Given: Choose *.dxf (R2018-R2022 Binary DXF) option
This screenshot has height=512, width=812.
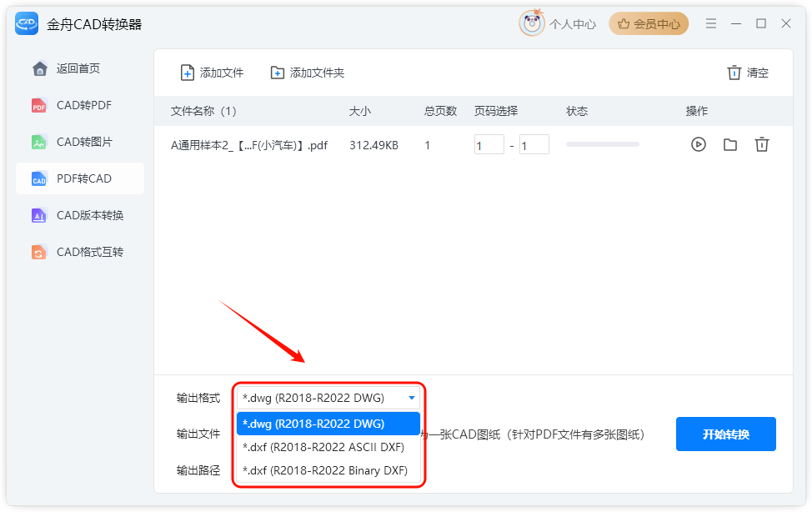Looking at the screenshot, I should [328, 470].
